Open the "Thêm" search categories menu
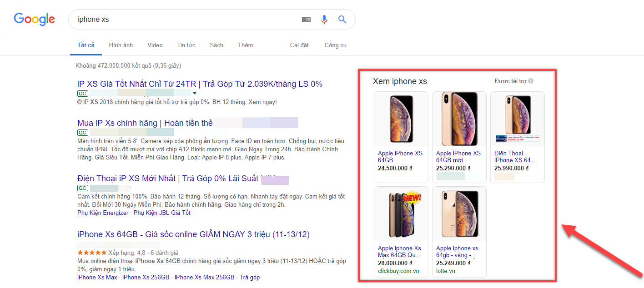644x288 pixels. point(245,45)
